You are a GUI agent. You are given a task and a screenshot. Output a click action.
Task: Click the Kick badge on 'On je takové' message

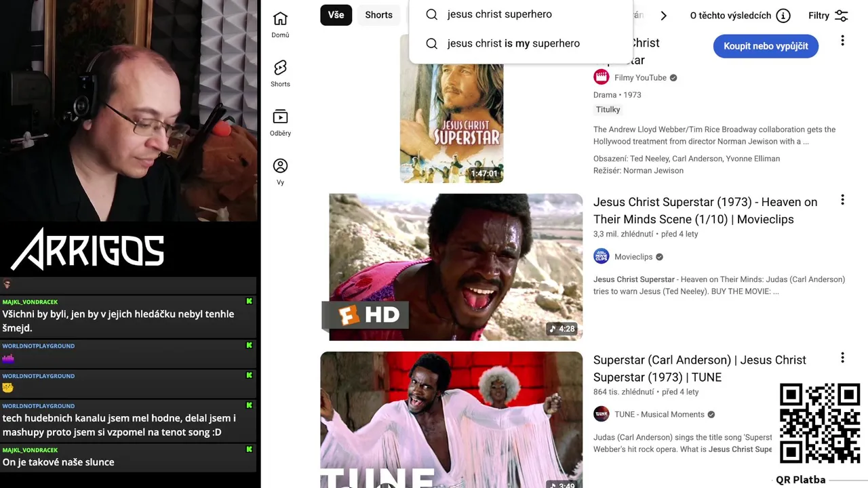click(250, 449)
